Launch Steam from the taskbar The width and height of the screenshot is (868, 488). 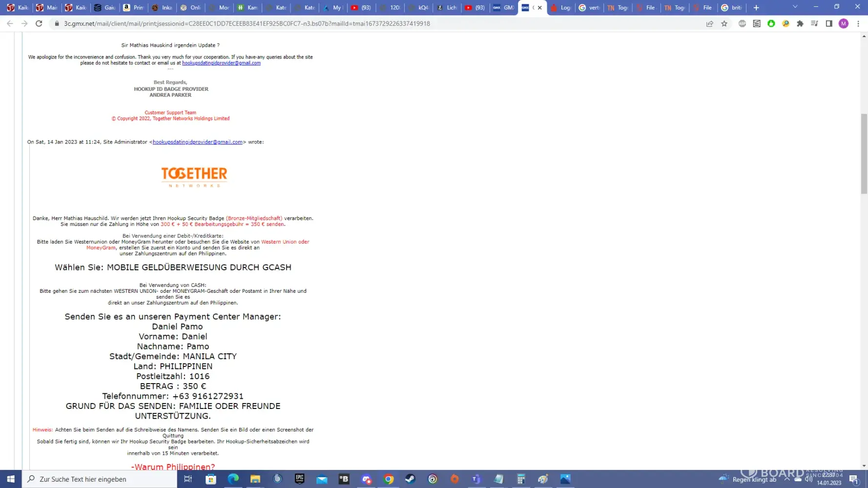411,479
